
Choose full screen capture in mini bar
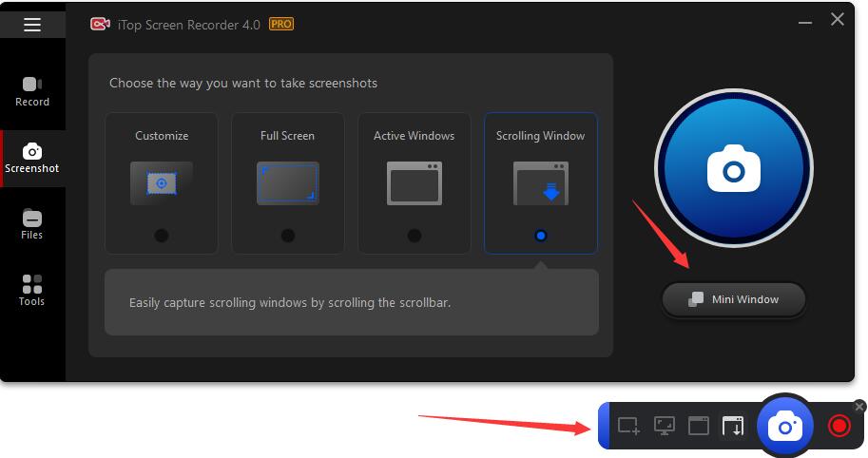click(x=665, y=427)
